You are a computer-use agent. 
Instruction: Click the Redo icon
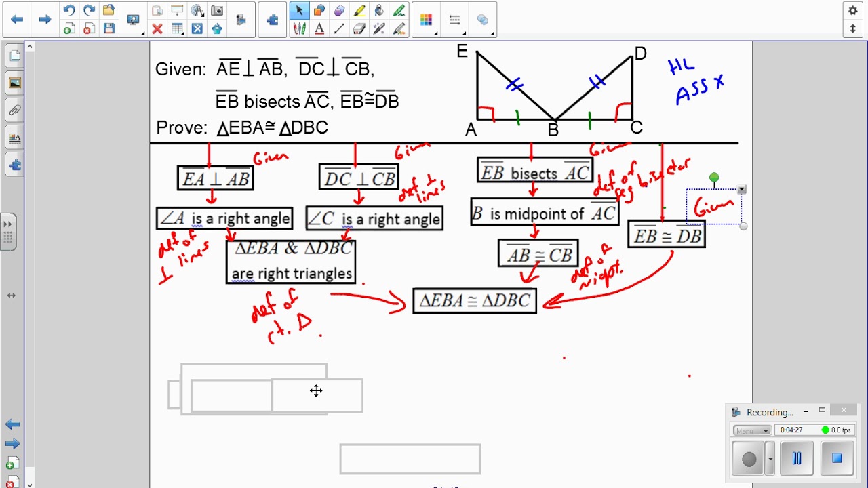(x=89, y=10)
